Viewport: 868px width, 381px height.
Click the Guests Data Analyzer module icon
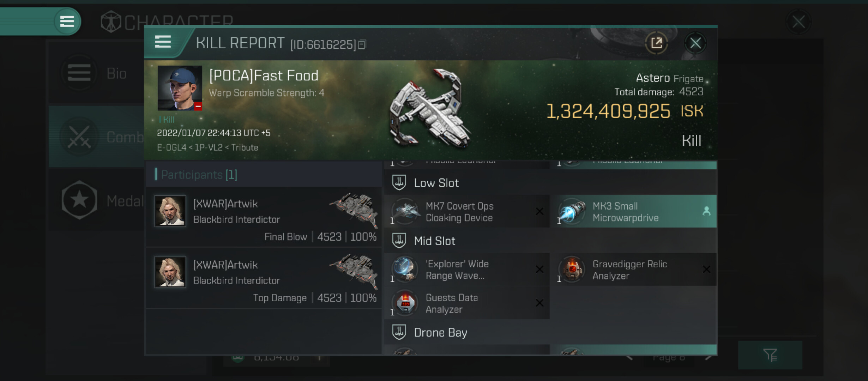tap(405, 303)
